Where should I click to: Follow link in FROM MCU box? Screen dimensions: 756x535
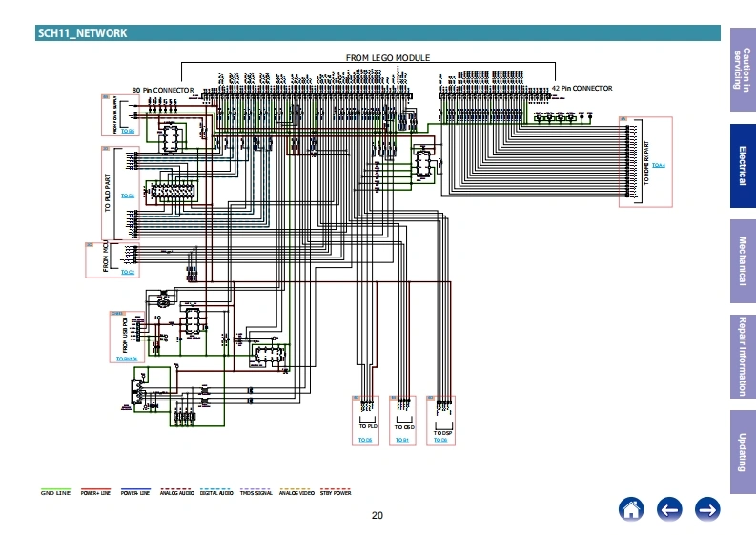tap(128, 272)
